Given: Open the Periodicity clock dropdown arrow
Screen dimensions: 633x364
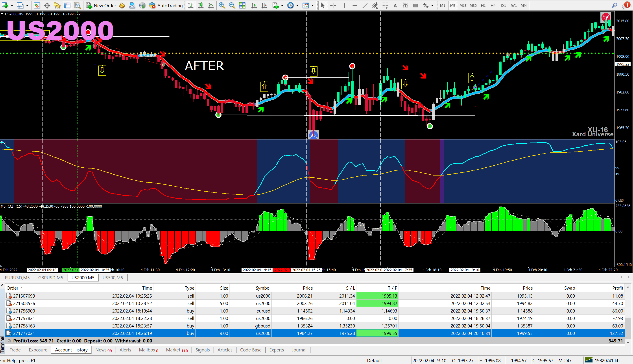Looking at the screenshot, I should tap(297, 5).
